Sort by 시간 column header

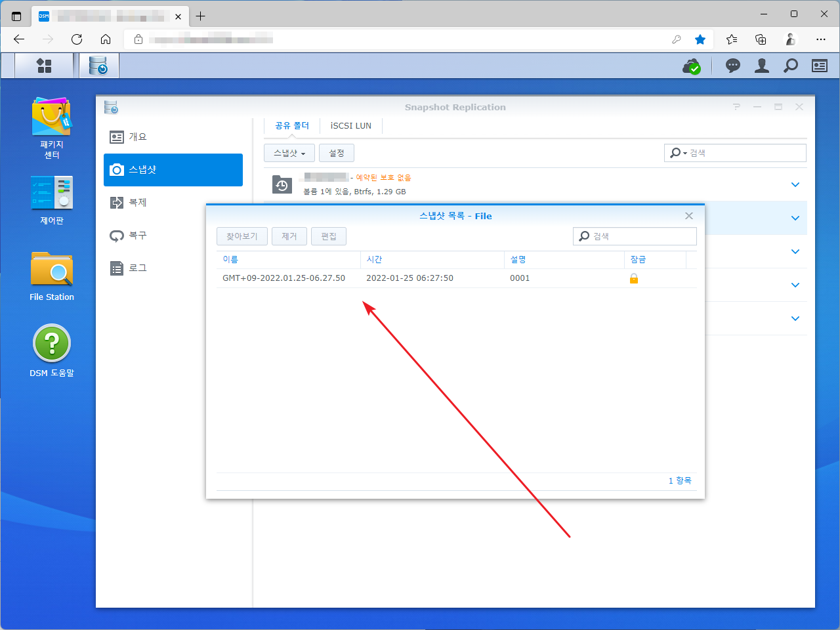tap(432, 260)
